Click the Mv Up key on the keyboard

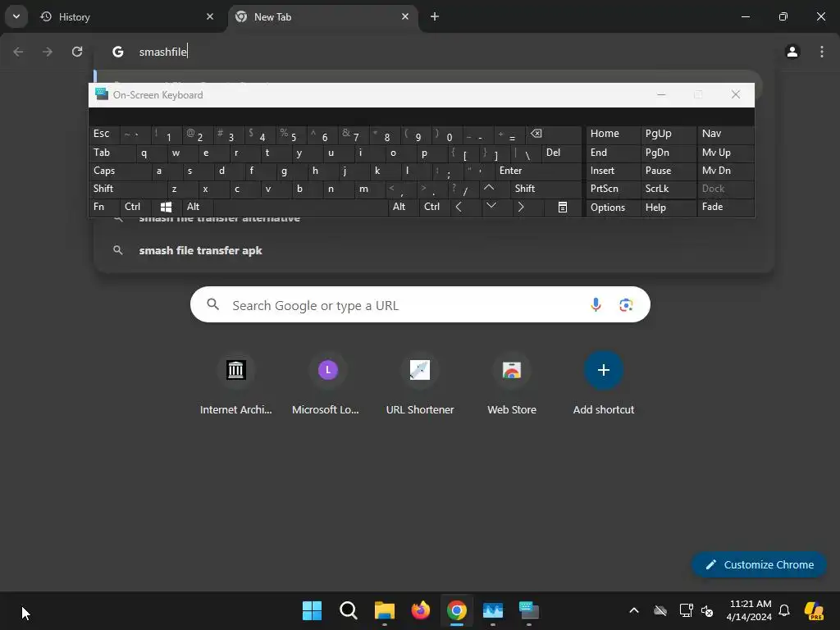725,153
